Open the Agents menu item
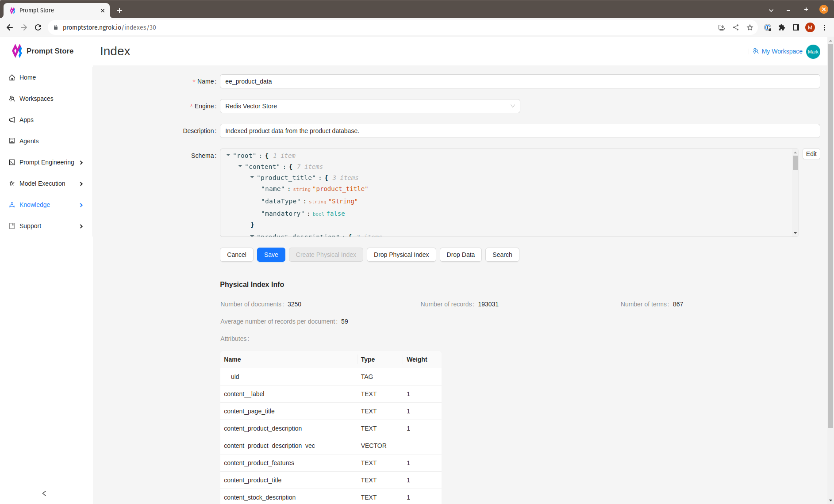 coord(46,141)
